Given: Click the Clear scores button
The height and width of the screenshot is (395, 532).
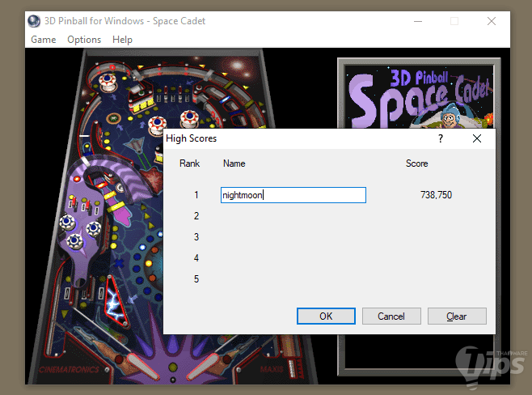Looking at the screenshot, I should coord(457,316).
